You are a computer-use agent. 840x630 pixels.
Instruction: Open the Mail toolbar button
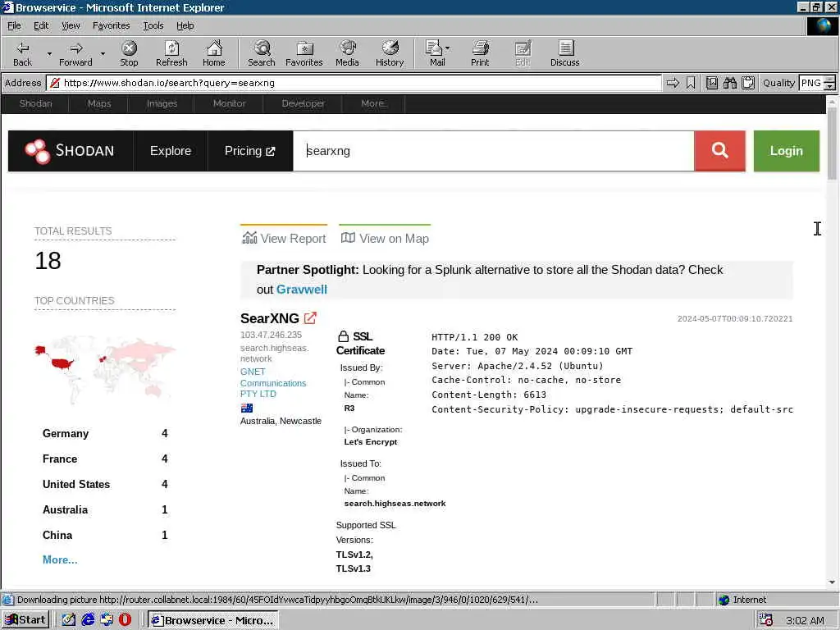pos(437,53)
